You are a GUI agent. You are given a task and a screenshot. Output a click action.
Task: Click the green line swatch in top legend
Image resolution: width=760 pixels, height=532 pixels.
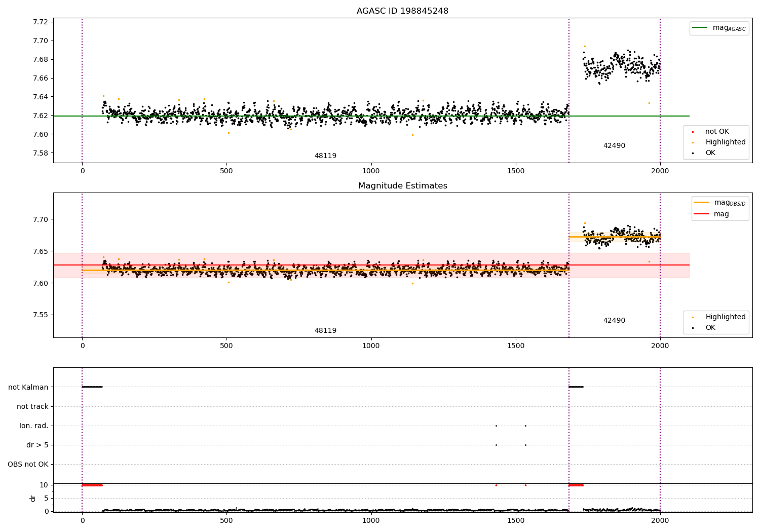tap(700, 28)
